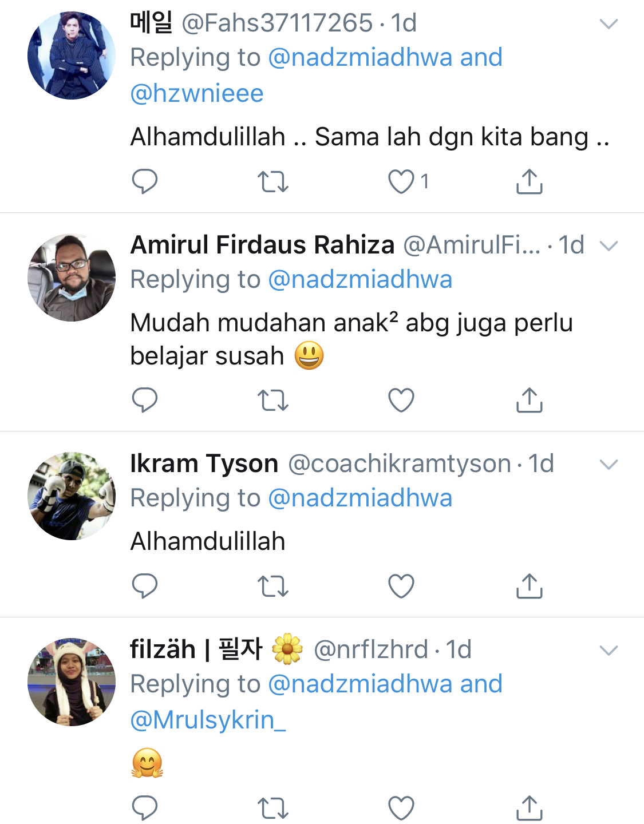Reply to Ikram Tyson's tweet

coord(144,586)
